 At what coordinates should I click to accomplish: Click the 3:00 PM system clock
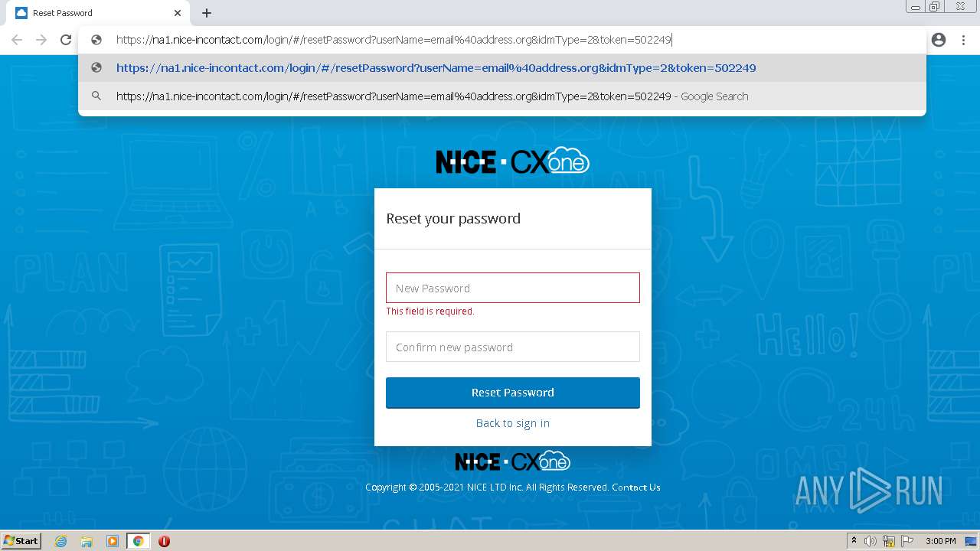pyautogui.click(x=941, y=541)
